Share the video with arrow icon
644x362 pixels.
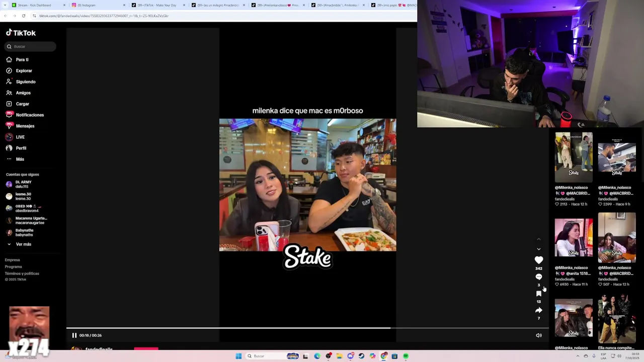click(539, 310)
